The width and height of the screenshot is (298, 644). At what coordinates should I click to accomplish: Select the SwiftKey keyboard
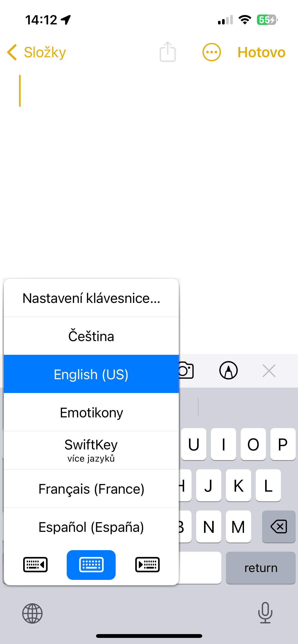pos(91,450)
